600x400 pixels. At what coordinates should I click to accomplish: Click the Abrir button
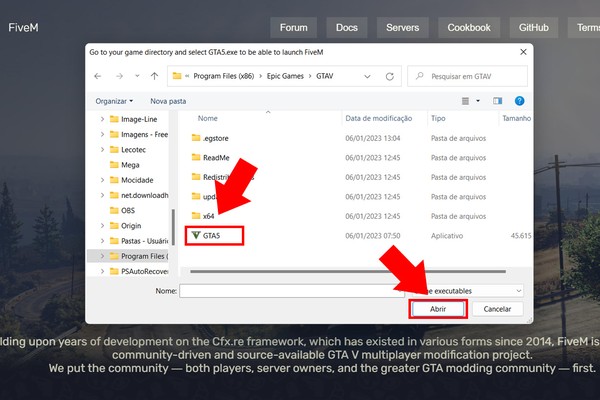point(438,310)
